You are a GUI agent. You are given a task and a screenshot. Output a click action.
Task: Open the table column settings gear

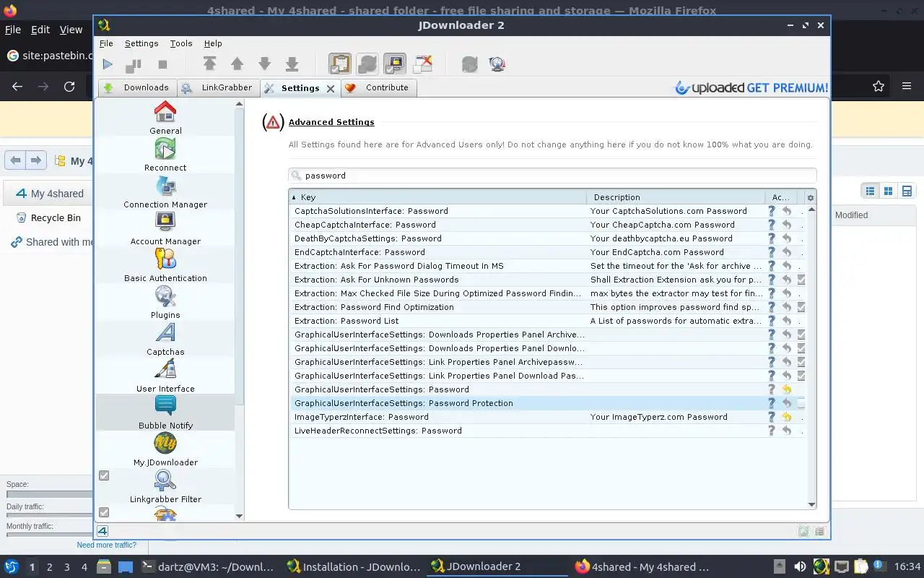pos(810,197)
